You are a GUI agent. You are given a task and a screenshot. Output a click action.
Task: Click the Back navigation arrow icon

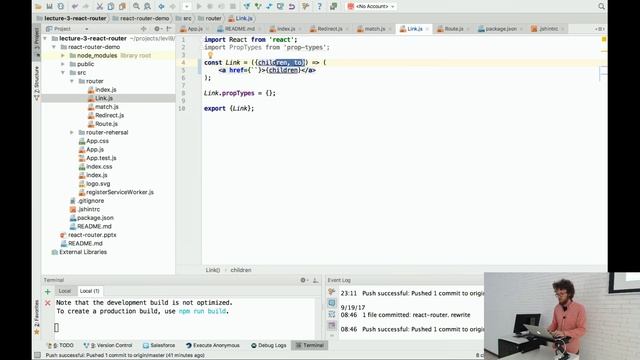(162, 6)
